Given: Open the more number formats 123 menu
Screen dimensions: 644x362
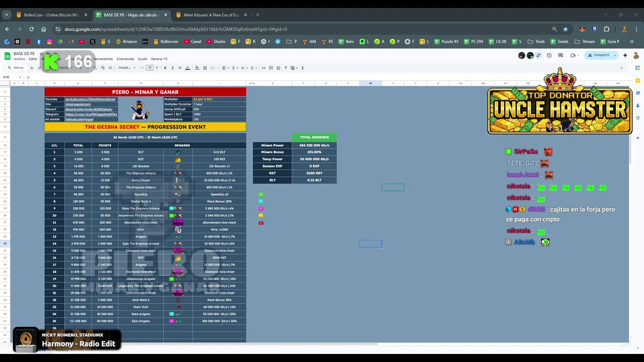Looking at the screenshot, I should tap(110, 68).
